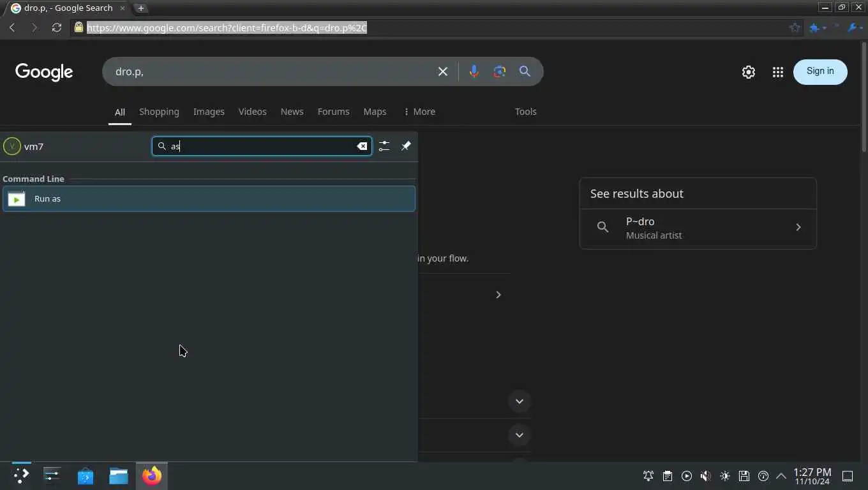The width and height of the screenshot is (868, 490).
Task: Open the KDE application launcher in taskbar
Action: (x=21, y=475)
